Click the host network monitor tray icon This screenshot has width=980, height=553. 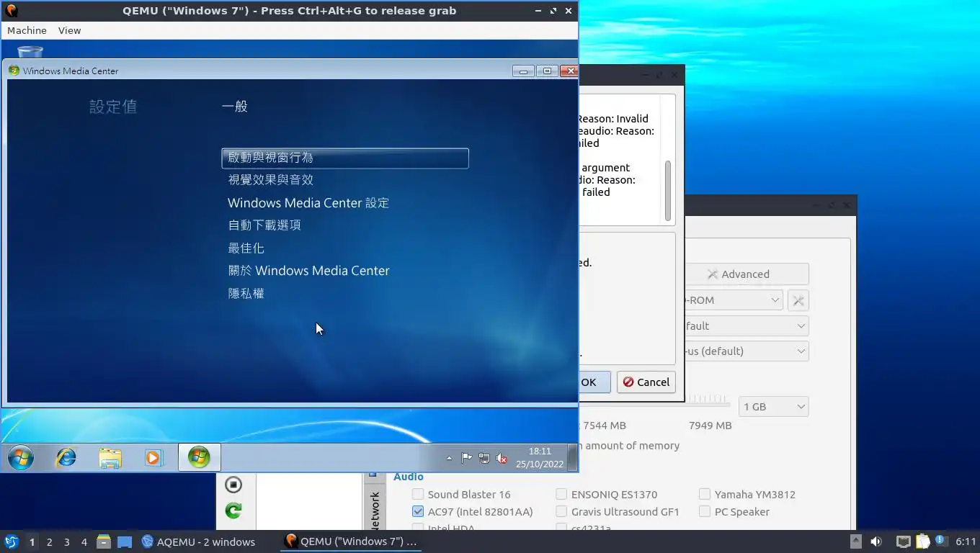point(903,541)
